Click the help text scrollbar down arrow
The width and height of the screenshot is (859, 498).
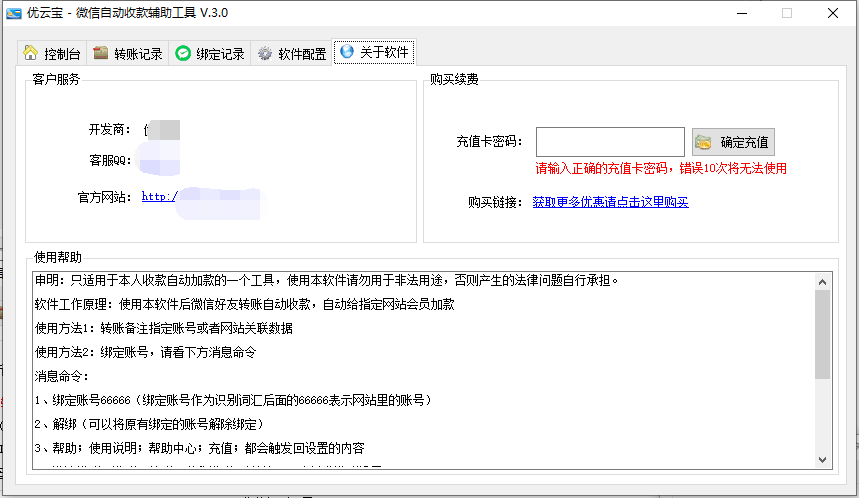coord(823,459)
